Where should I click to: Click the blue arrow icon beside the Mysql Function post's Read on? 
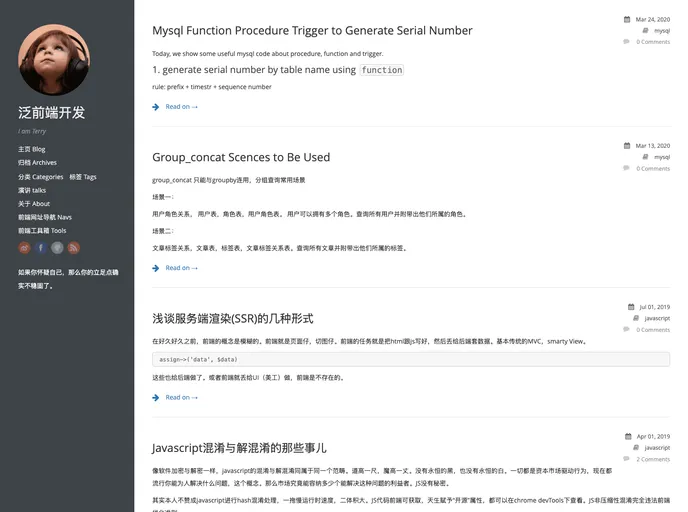click(156, 107)
